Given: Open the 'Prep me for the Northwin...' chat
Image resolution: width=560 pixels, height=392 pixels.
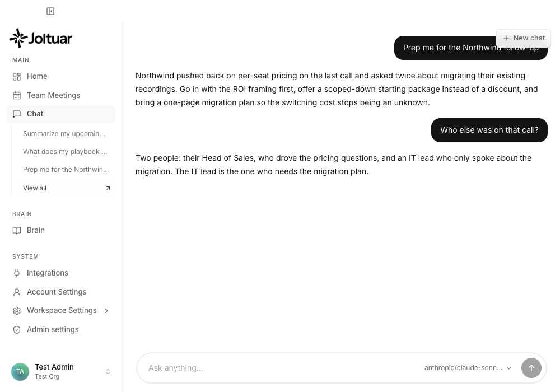Looking at the screenshot, I should 66,170.
